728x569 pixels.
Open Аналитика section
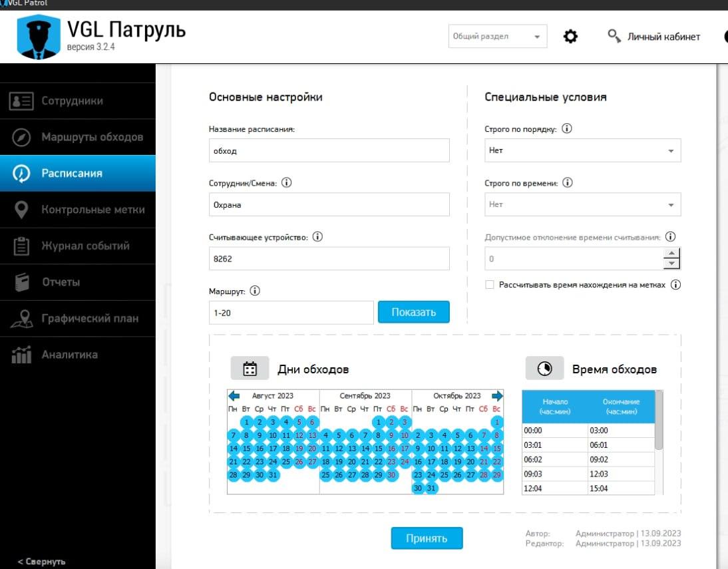click(78, 355)
